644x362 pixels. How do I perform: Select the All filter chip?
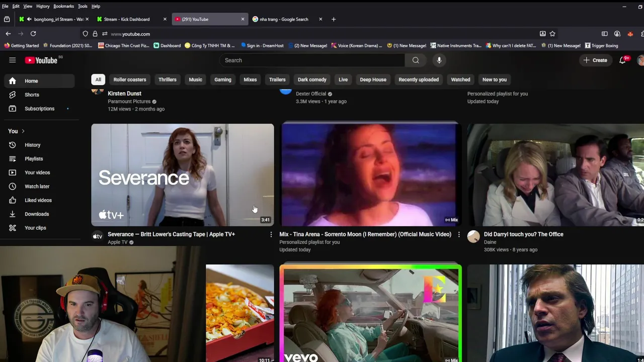point(98,79)
